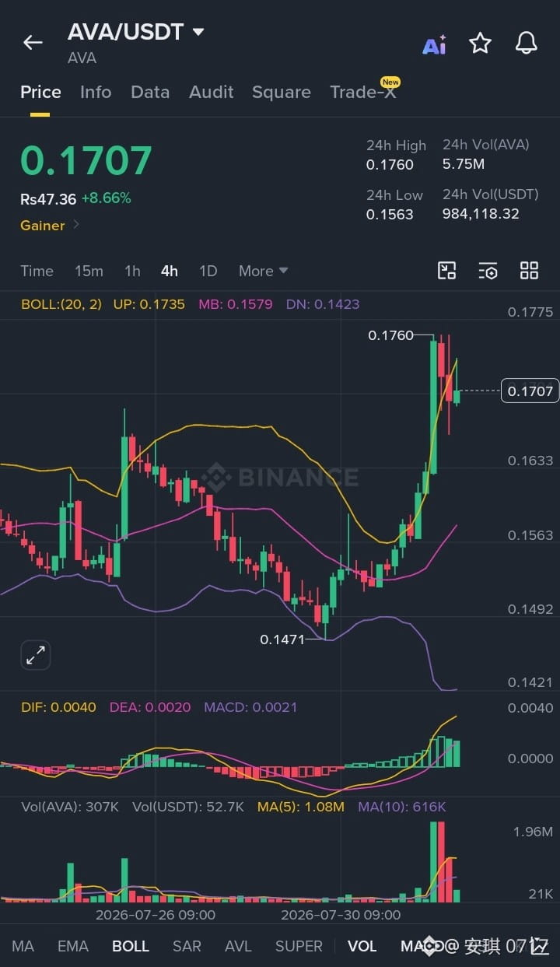Tap the MA(10): 616K readout
Screen dimensions: 560x967
pyautogui.click(x=402, y=807)
